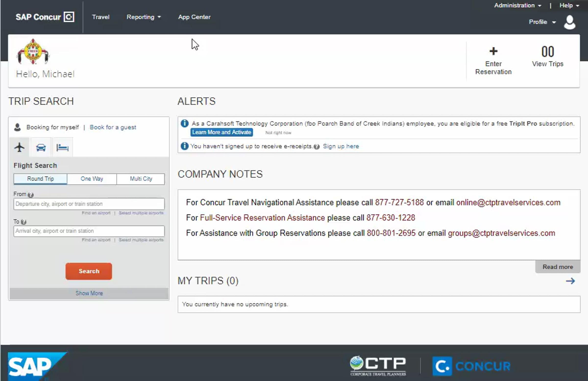
Task: Click the online@ctptravelservices.com email link
Action: pyautogui.click(x=508, y=203)
